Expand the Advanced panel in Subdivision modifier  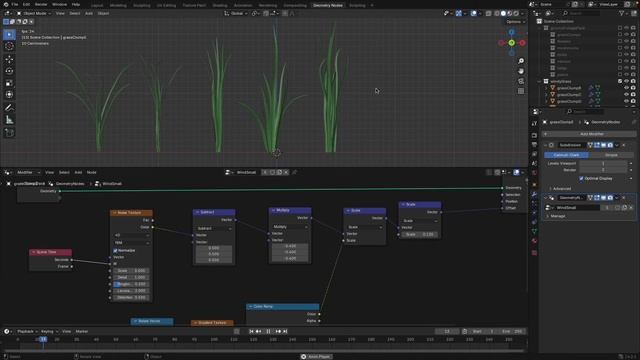562,189
